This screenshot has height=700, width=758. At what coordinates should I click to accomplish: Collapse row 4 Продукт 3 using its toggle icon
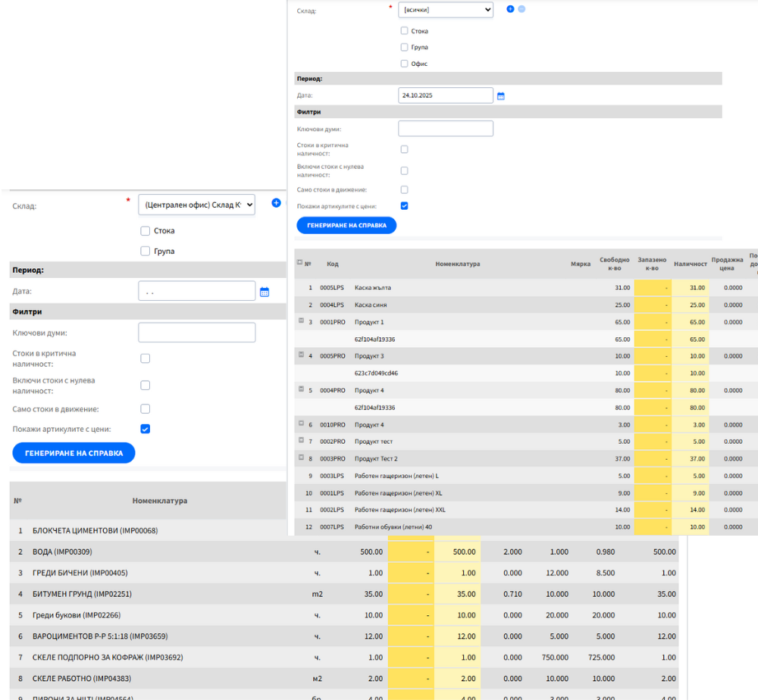click(x=301, y=355)
